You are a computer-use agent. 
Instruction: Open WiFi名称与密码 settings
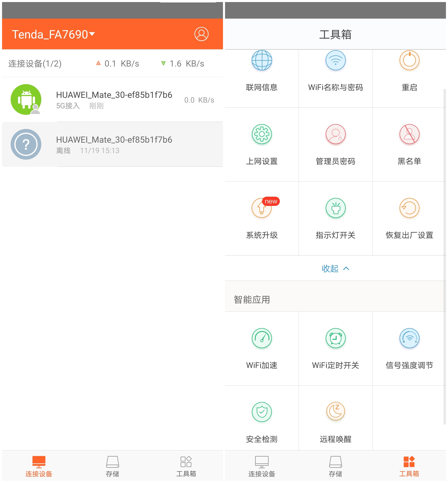[x=336, y=70]
